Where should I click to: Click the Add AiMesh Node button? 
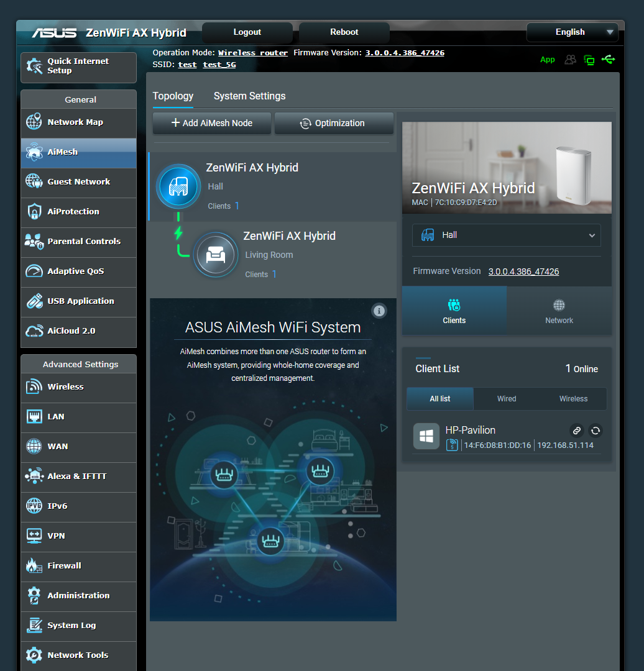click(211, 123)
